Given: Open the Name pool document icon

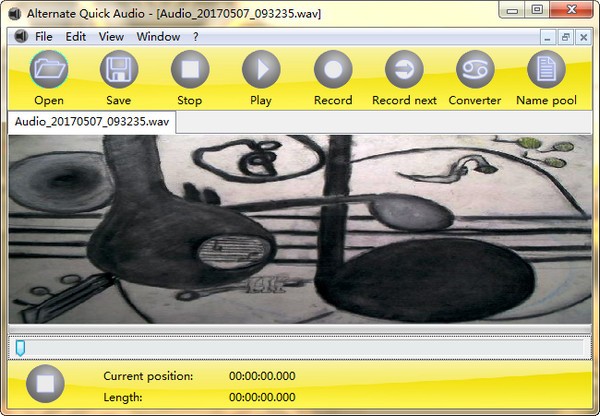Looking at the screenshot, I should (x=546, y=70).
